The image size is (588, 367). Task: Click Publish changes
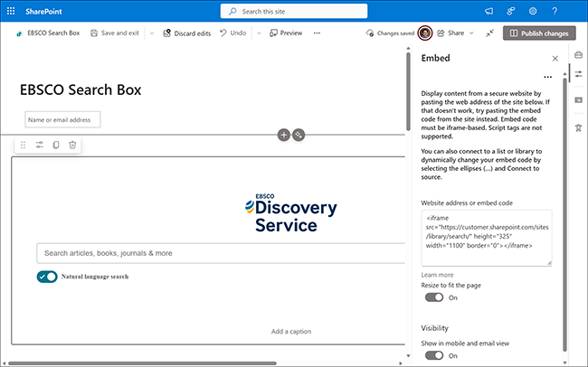[x=539, y=33]
